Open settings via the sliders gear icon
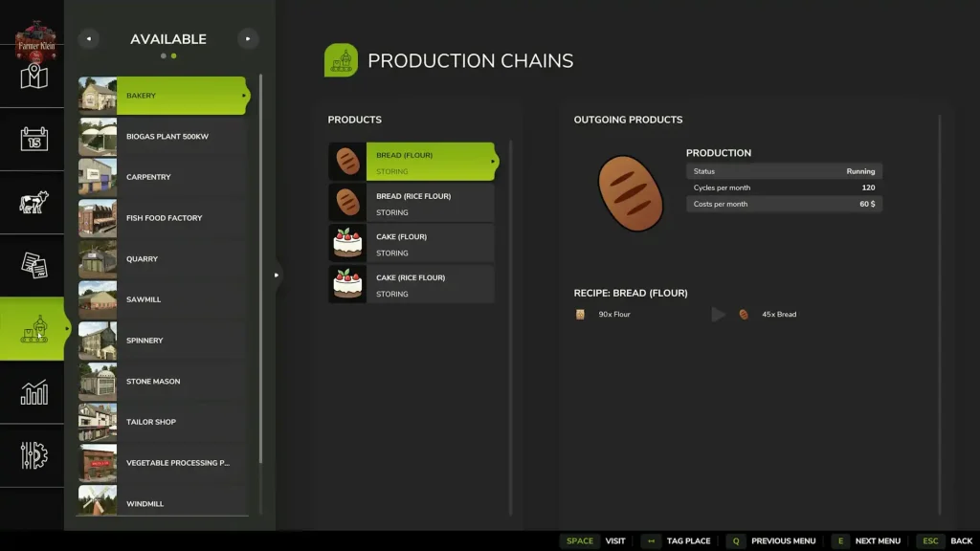The image size is (980, 551). 33,456
